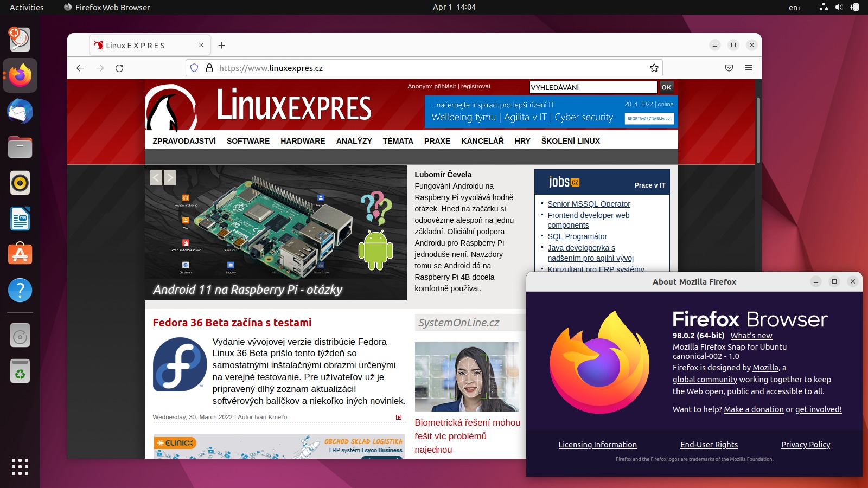Screen dimensions: 868x488
Task: Open Files manager from the dock
Action: tap(20, 147)
